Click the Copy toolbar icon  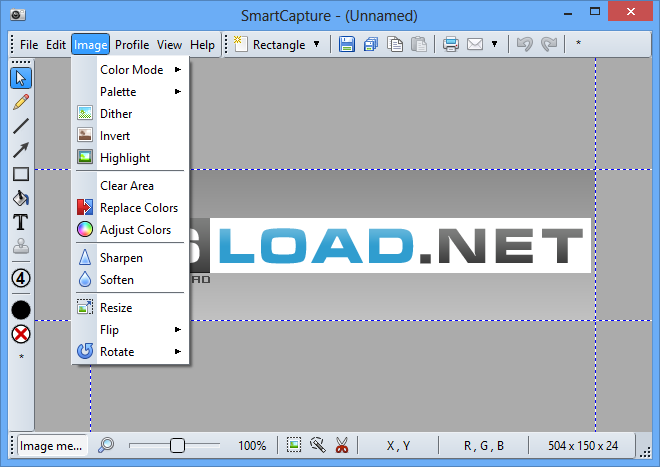coord(395,44)
